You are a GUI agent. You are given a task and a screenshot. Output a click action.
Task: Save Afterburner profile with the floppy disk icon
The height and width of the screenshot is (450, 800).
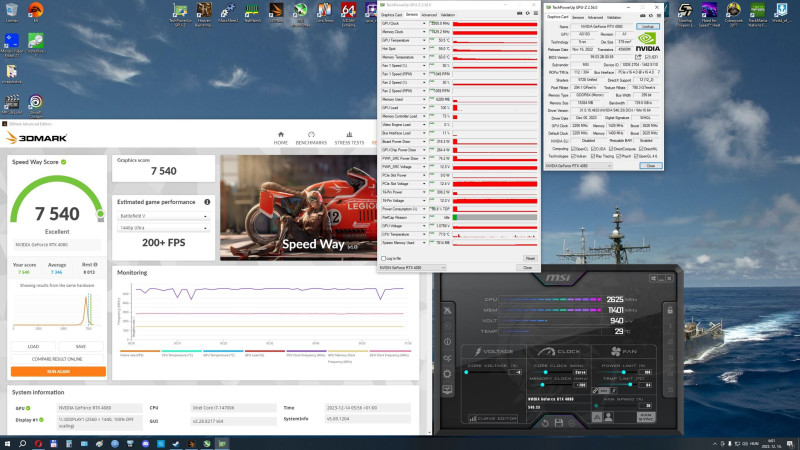(x=559, y=423)
